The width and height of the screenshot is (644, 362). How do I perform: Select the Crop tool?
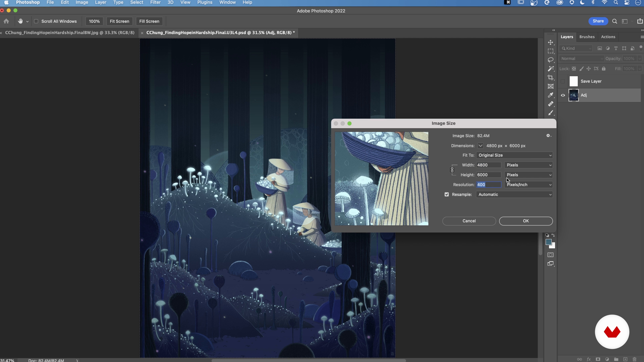[550, 77]
